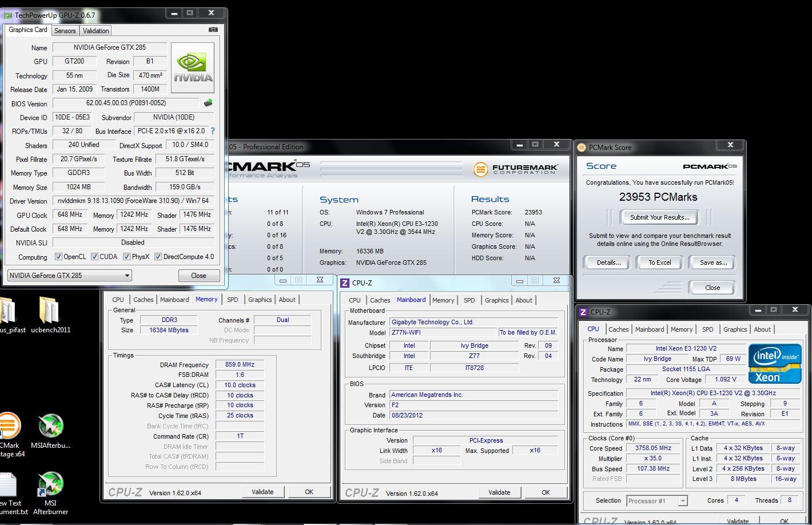Open Mainboard tab in CPU-Z processor window

650,329
